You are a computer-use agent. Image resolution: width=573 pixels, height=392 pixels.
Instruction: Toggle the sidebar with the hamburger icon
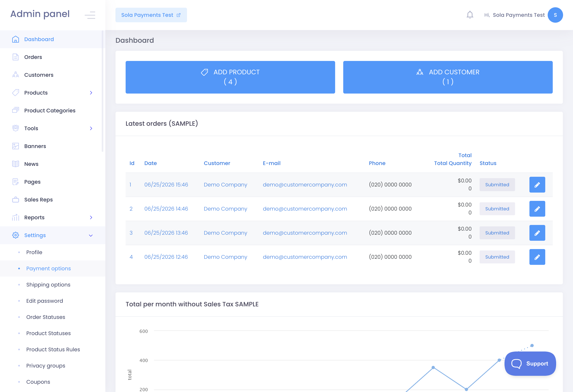(90, 15)
